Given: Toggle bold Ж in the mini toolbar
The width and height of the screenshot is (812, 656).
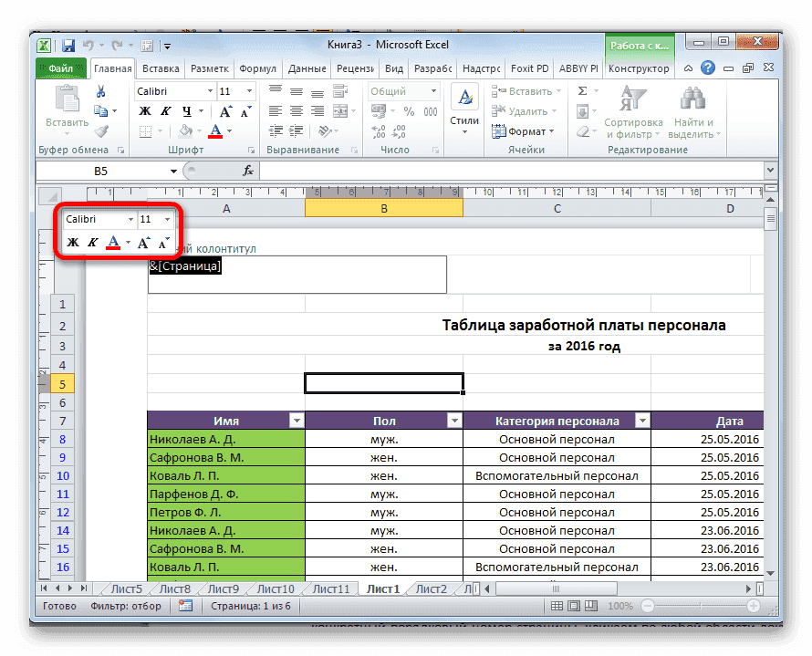Looking at the screenshot, I should pyautogui.click(x=74, y=242).
